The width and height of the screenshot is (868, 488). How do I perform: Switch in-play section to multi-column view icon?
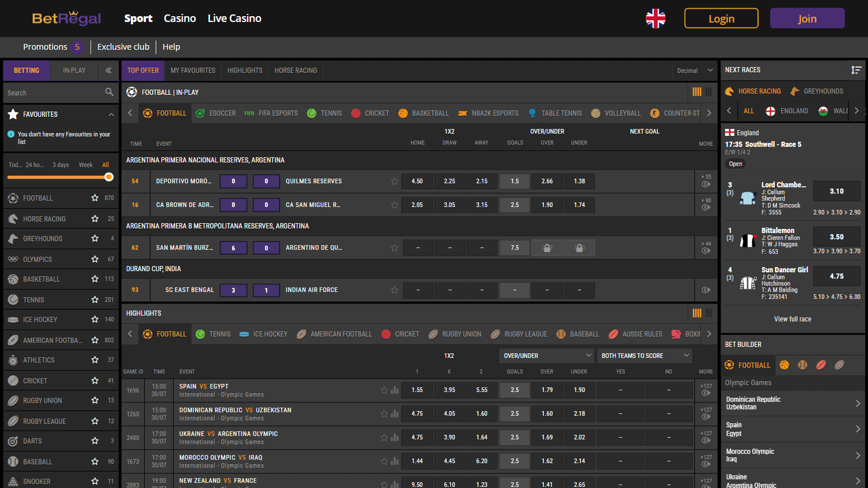[x=697, y=92]
